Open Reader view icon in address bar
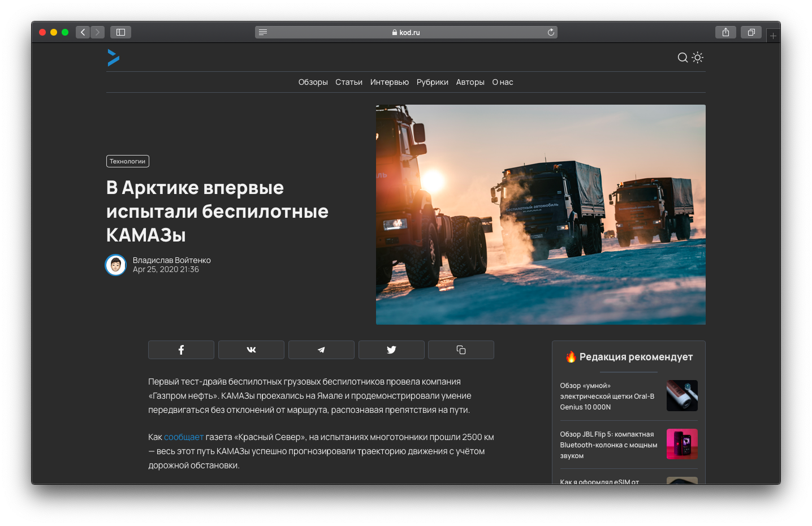This screenshot has width=812, height=526. (263, 32)
